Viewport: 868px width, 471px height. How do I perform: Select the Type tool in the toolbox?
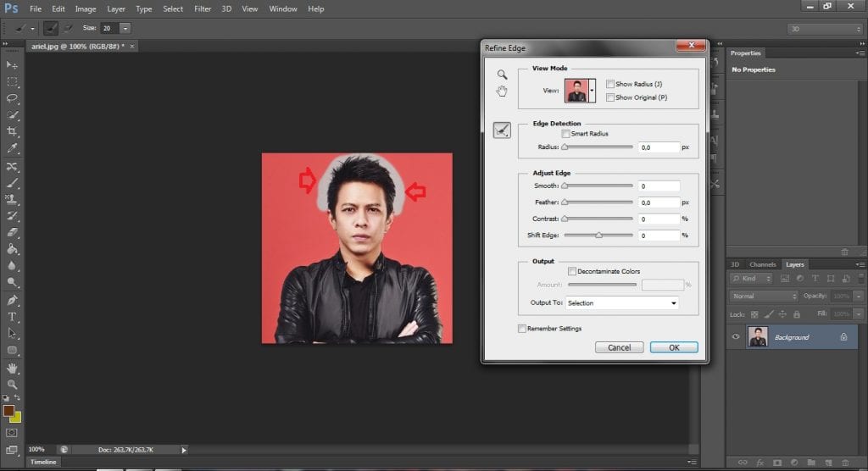tap(13, 317)
